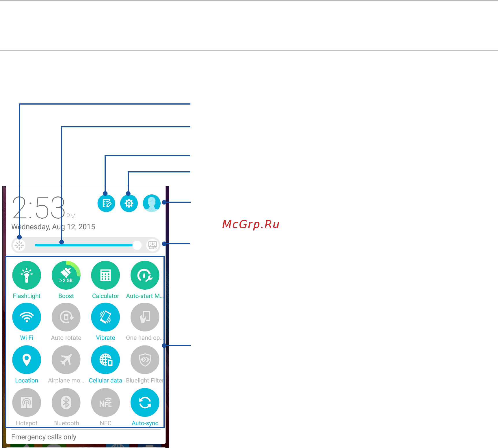The width and height of the screenshot is (498, 448).
Task: Tap the 'Auto-sync' label text
Action: coord(145,423)
